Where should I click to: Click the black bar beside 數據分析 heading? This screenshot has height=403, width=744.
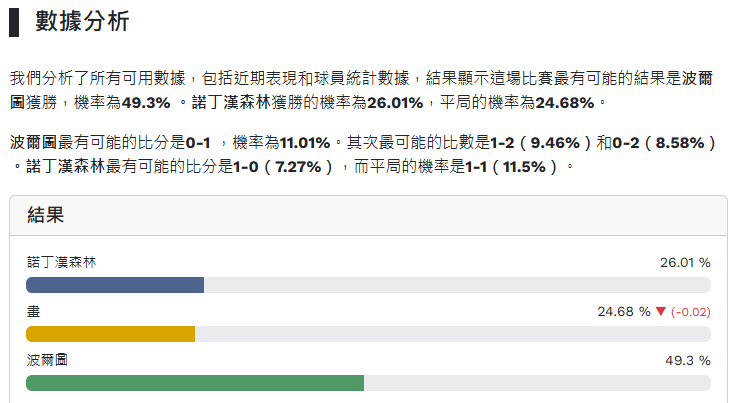pyautogui.click(x=15, y=22)
